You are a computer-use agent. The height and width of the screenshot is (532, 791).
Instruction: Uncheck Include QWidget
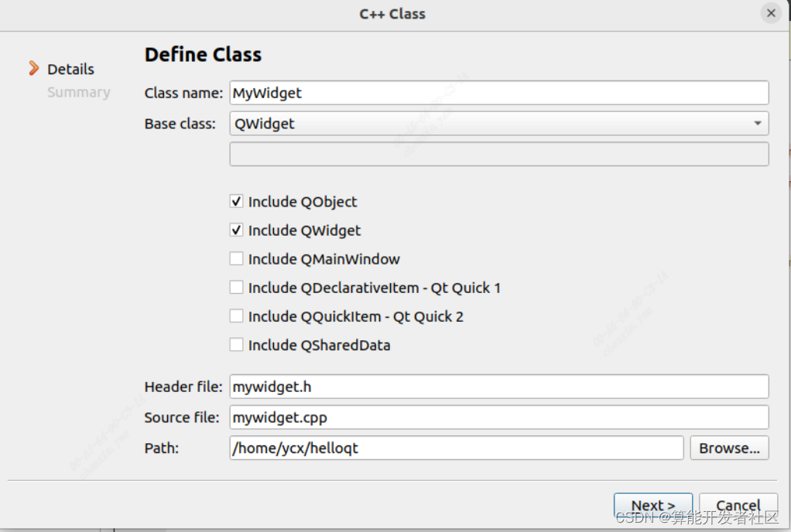point(237,230)
